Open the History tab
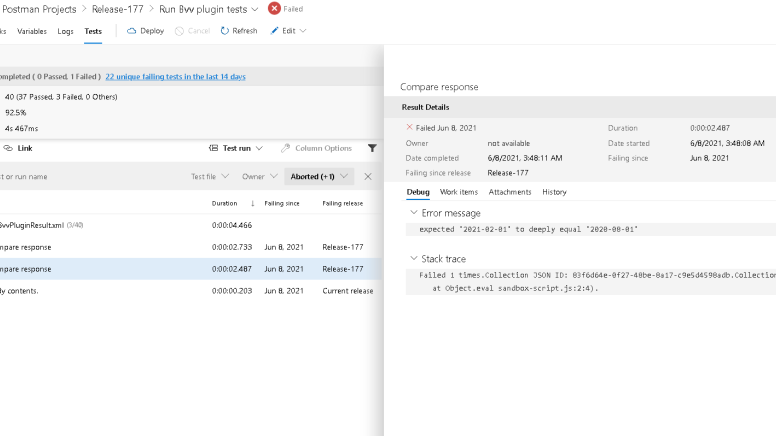The image size is (776, 436). pos(554,192)
